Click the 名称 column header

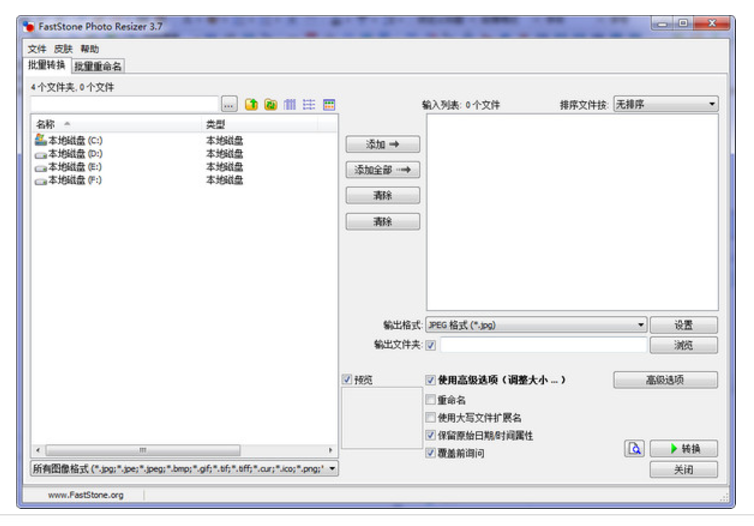tap(116, 125)
